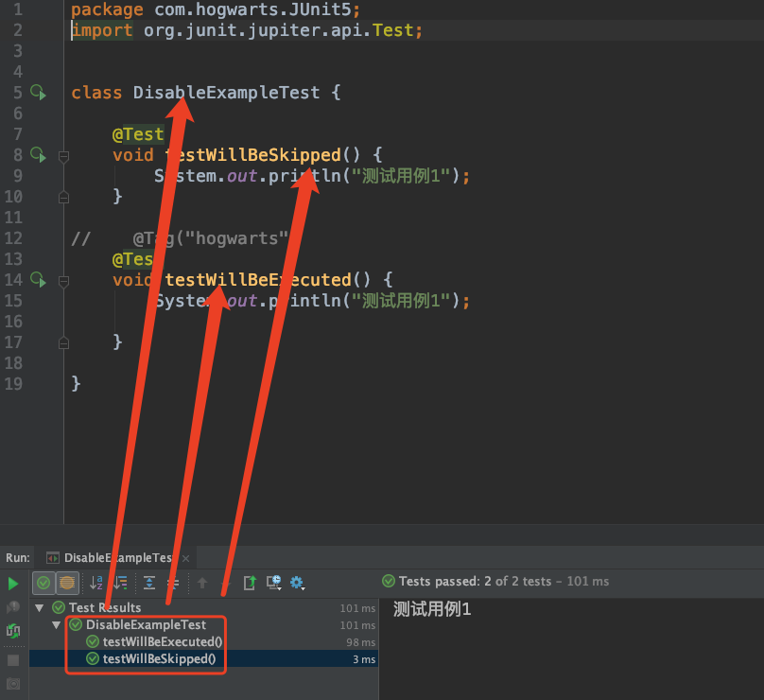Click the Sort by duration icon
Image resolution: width=764 pixels, height=700 pixels.
click(x=120, y=584)
